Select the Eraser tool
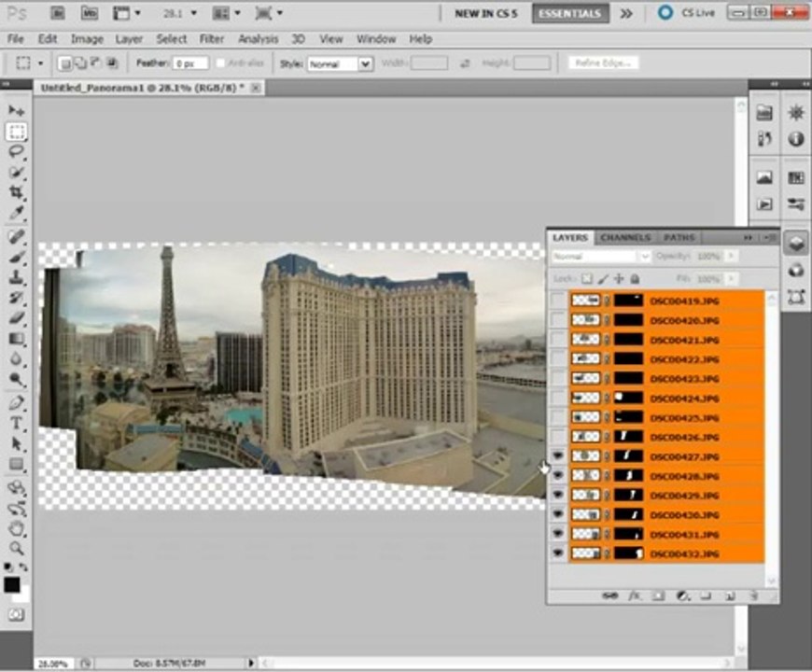Image resolution: width=812 pixels, height=672 pixels. 16,317
